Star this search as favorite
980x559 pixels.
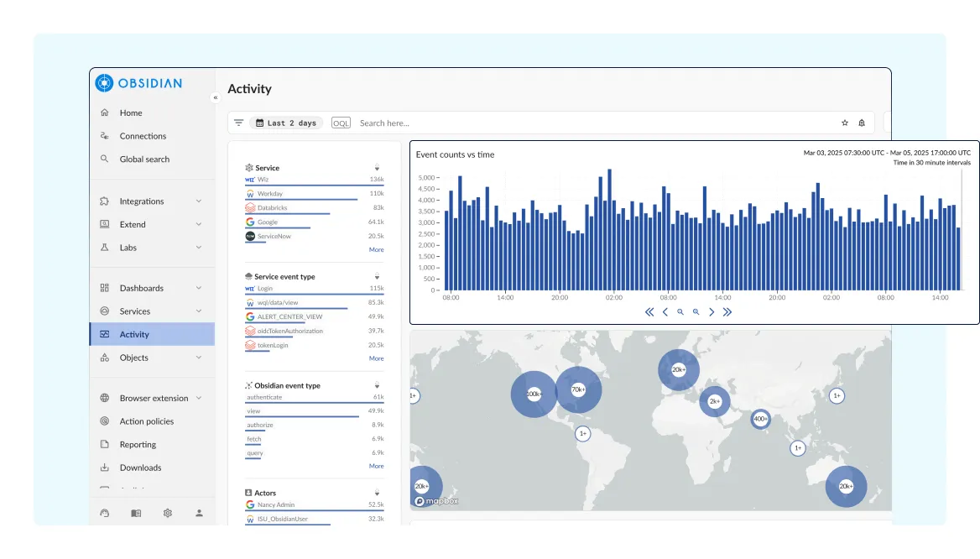point(844,123)
